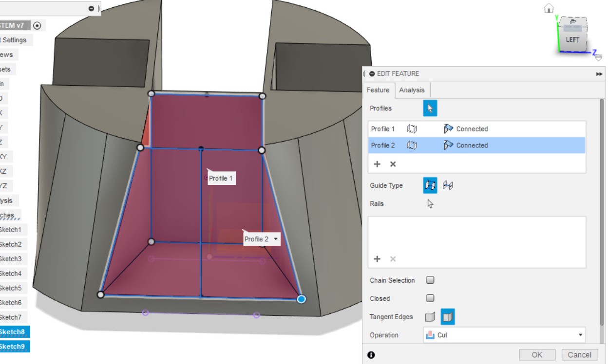Click the Profile 2 connected flag icon

pos(448,145)
